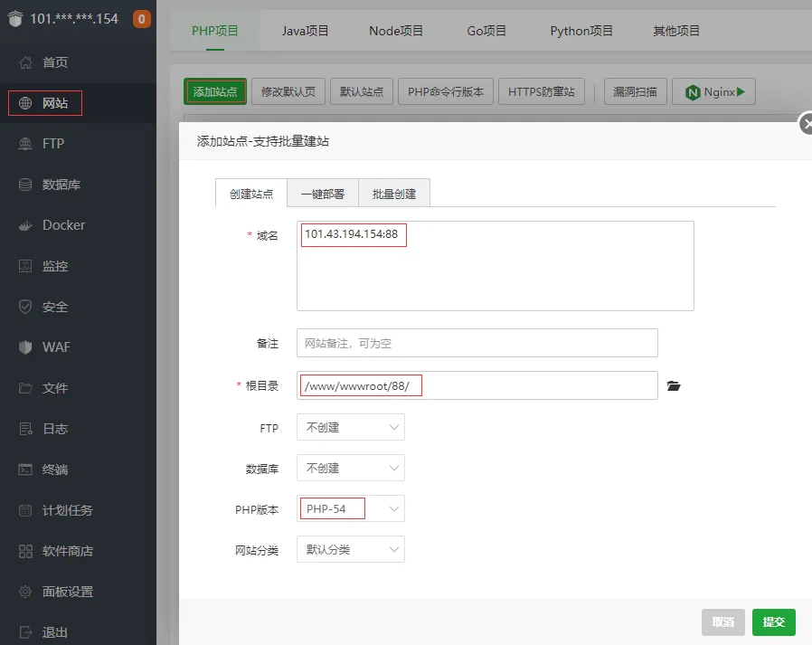Open the PHP版本 dropdown showing PHP-54
The height and width of the screenshot is (645, 812).
tap(351, 508)
